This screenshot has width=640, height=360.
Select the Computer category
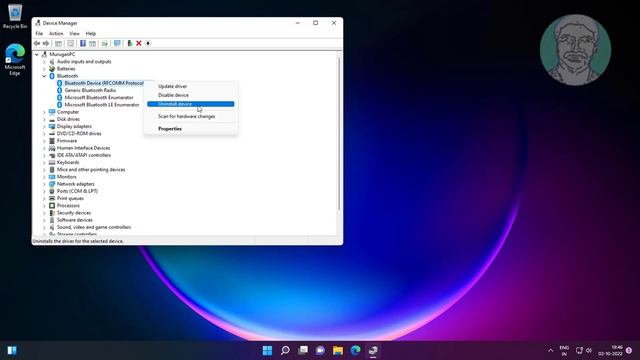click(68, 112)
